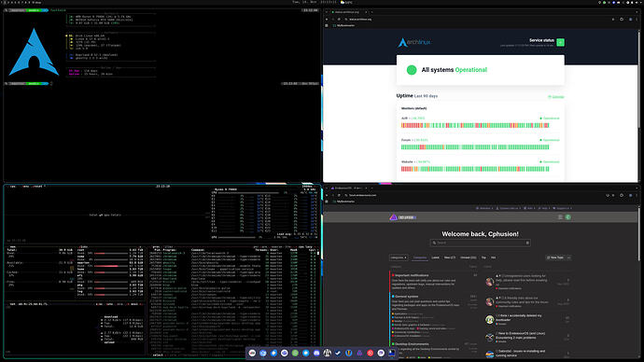Click the 'All systems Operational' heading
This screenshot has height=362, width=644.
(x=455, y=70)
